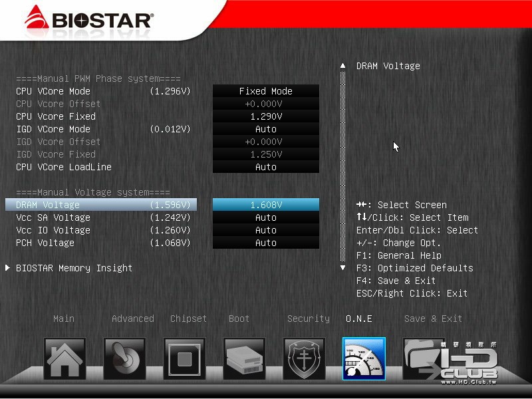
Task: Click the greyed IGD Vcore Fixed label
Action: [x=56, y=154]
